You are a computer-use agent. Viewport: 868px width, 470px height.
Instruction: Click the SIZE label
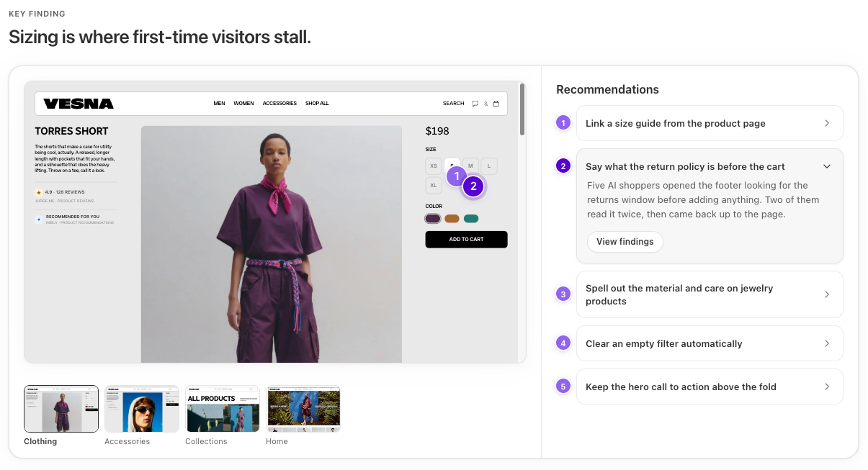pos(431,150)
